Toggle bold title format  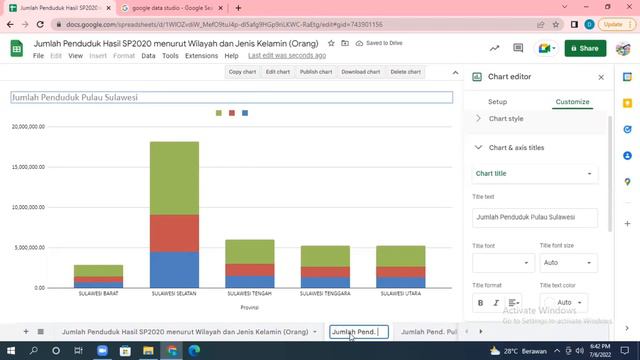(x=480, y=303)
